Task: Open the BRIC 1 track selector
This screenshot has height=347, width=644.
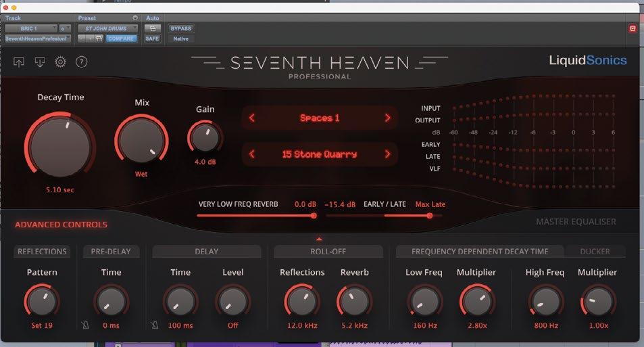Action: click(x=31, y=28)
